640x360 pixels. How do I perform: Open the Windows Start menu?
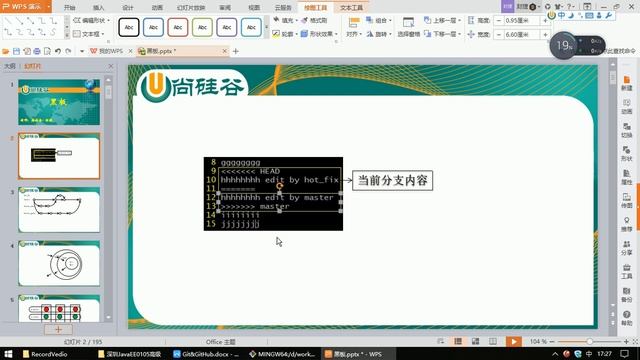click(x=8, y=354)
